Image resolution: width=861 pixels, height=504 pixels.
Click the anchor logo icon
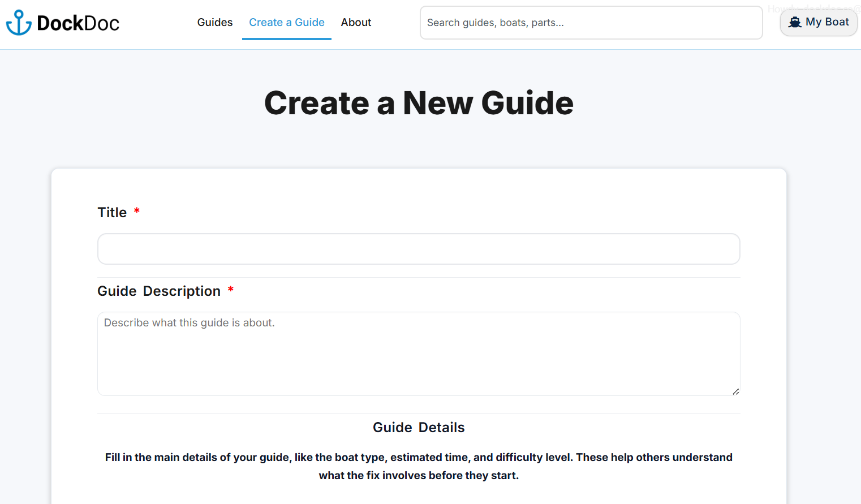tap(19, 23)
